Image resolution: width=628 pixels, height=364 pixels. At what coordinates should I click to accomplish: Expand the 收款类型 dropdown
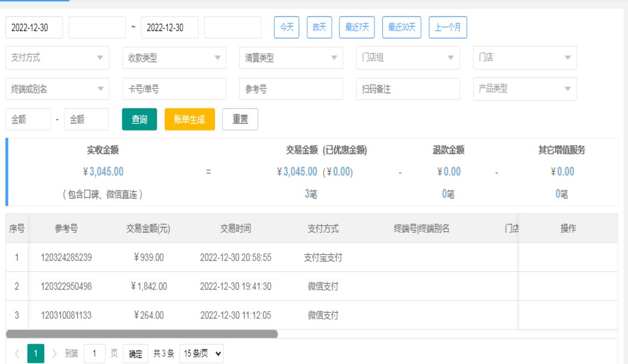(x=174, y=58)
